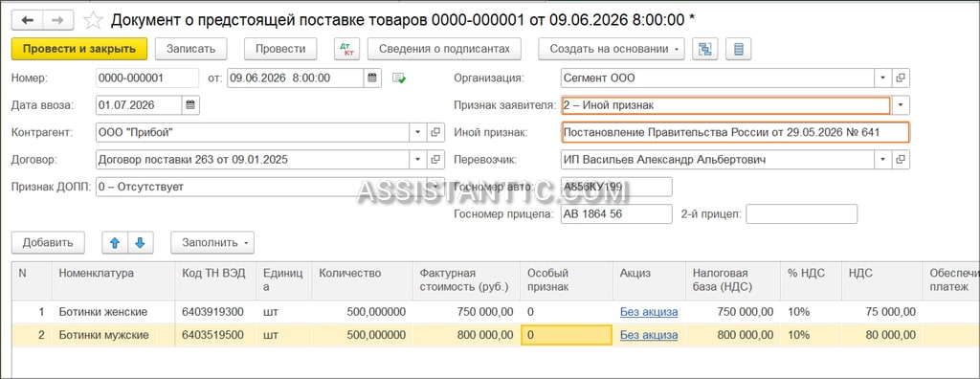Open the Контрагент record via open icon
This screenshot has height=379, width=980.
(x=435, y=133)
